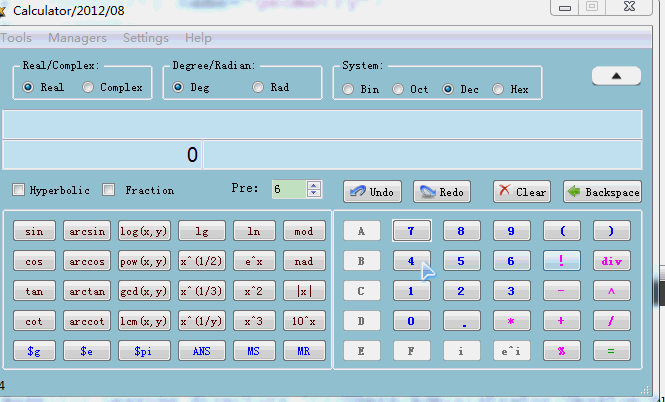This screenshot has height=402, width=665.
Task: Click the tan function button
Action: pos(34,291)
